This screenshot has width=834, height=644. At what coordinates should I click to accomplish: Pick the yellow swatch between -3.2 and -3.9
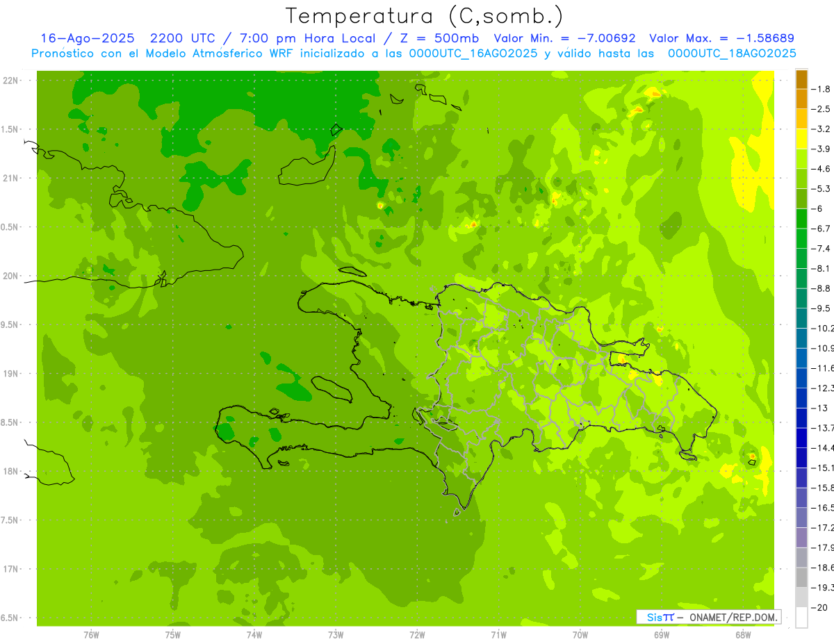click(801, 139)
